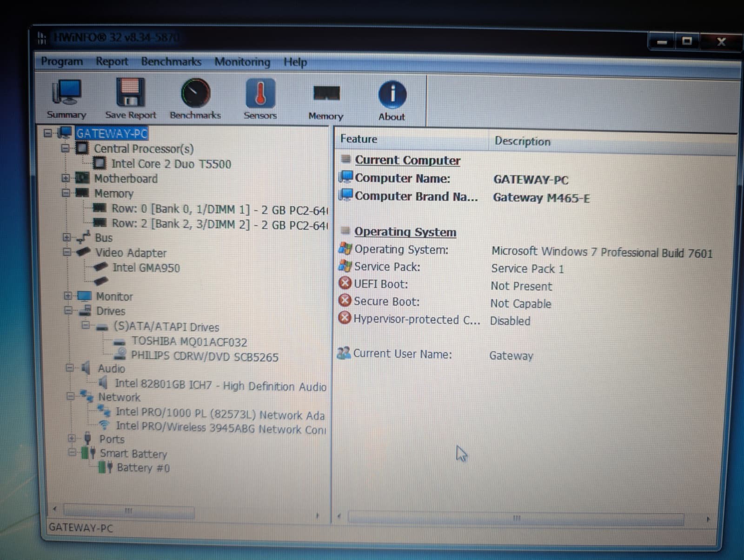
Task: Open the Memory module toolbar icon
Action: [326, 93]
